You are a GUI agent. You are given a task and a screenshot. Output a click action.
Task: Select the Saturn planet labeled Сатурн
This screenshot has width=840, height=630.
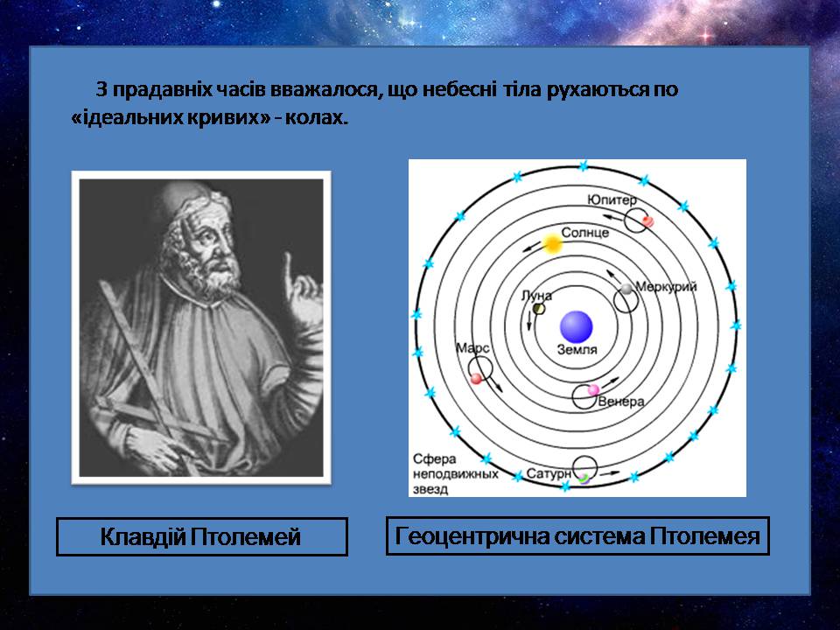click(x=584, y=478)
